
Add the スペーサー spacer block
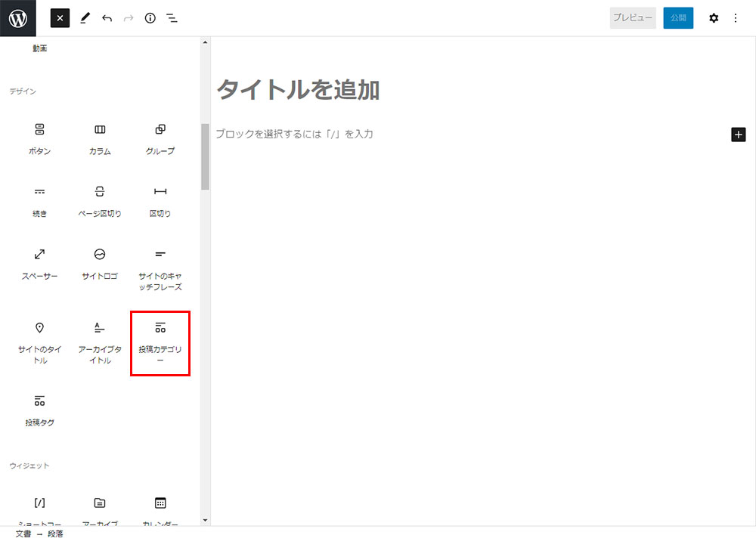[x=40, y=263]
